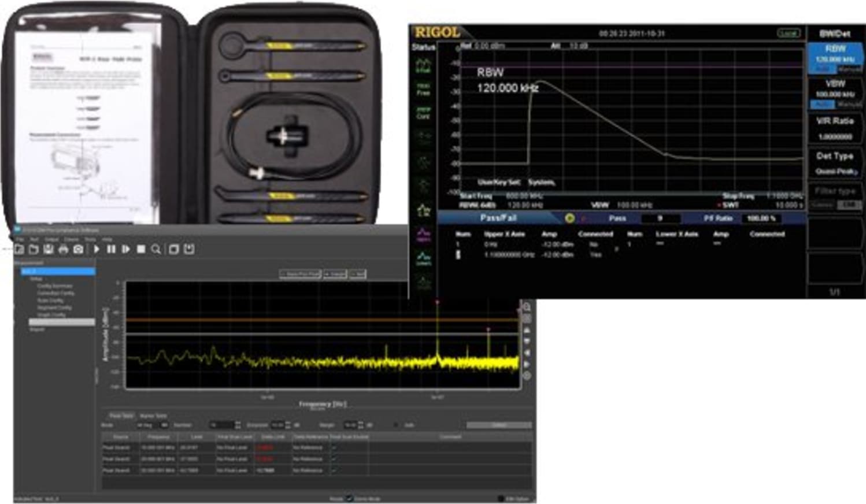The image size is (866, 504).
Task: Open the Help menu
Action: click(x=107, y=239)
